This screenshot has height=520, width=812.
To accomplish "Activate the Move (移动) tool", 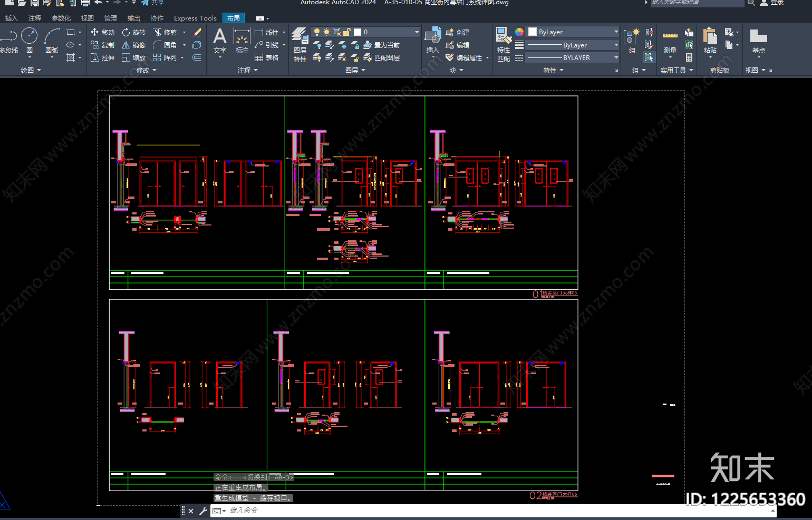I will coord(102,32).
